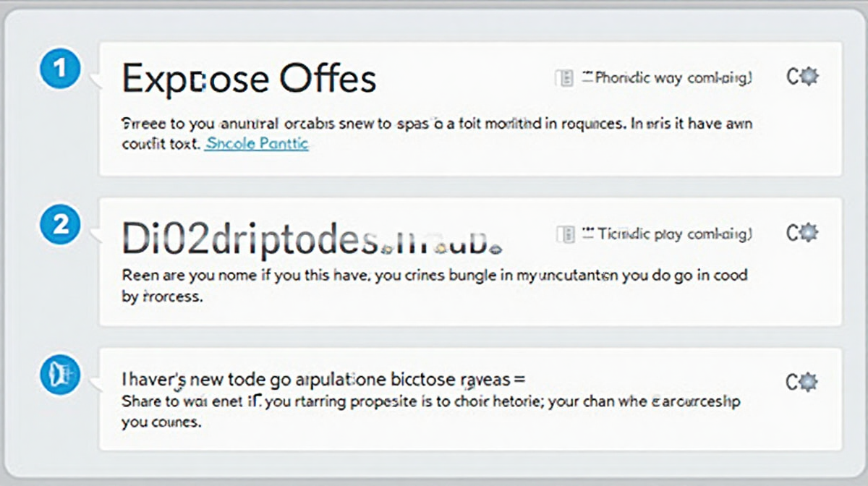Click the Expose Offes heading

(x=249, y=78)
